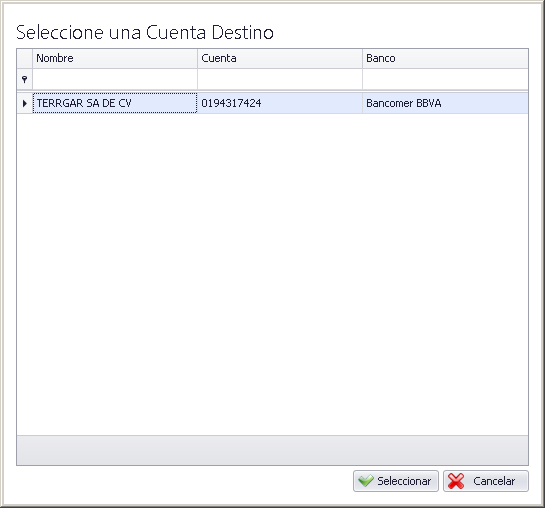Select account number 0194317424 cell

280,103
